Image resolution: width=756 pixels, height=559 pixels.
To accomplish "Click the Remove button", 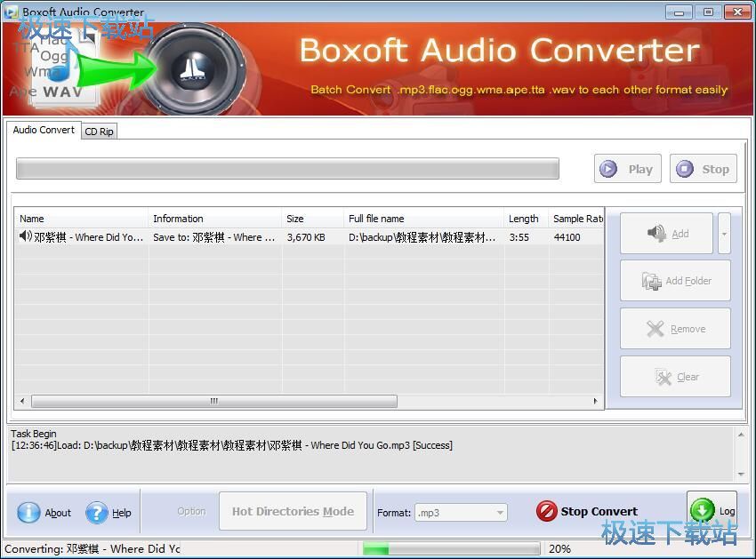I will tap(675, 329).
